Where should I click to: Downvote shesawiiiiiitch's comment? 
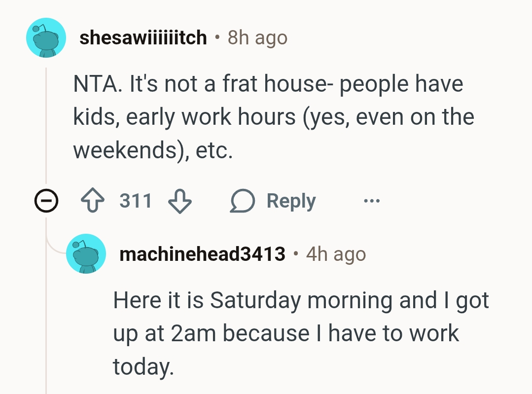(x=180, y=201)
